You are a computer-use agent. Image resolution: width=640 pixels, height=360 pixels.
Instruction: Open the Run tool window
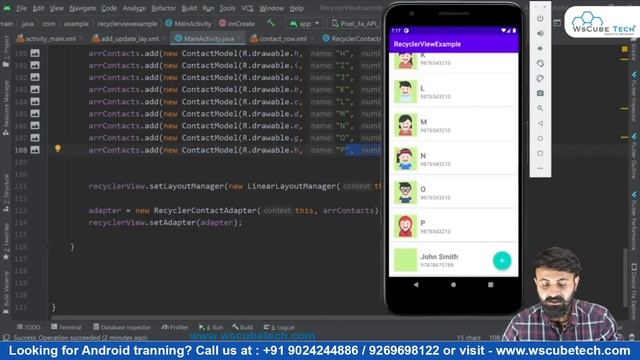click(x=211, y=327)
